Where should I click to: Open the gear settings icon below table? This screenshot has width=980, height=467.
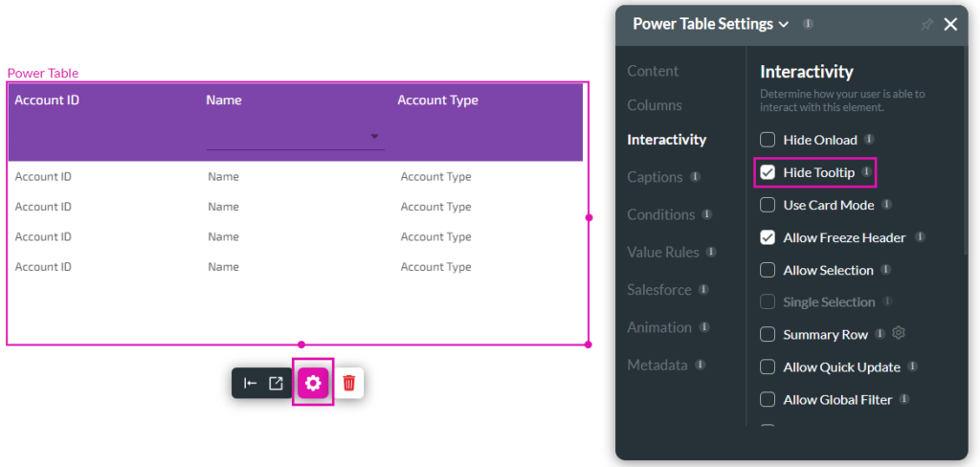[x=313, y=384]
